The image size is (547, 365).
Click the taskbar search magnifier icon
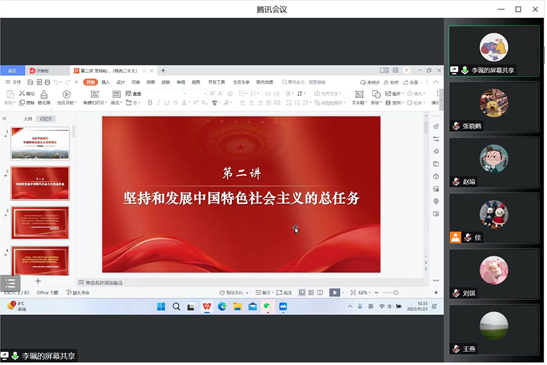tap(176, 307)
